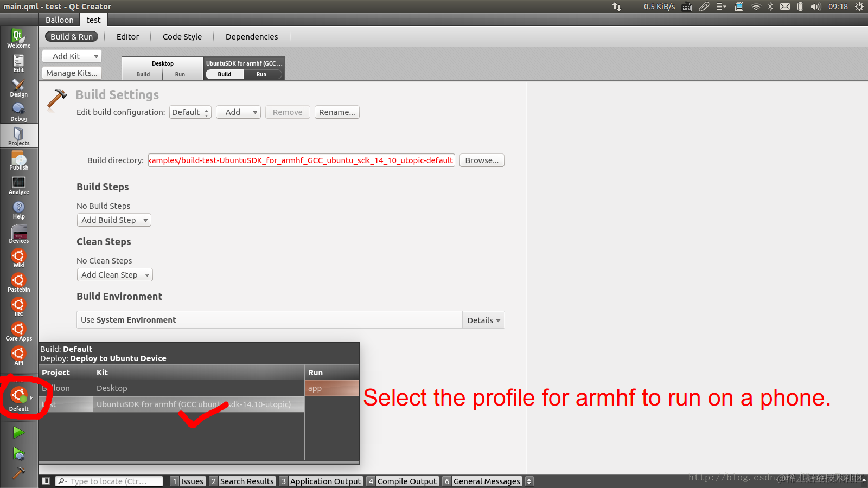Open the API sidebar item
This screenshot has height=488, width=868.
coord(19,356)
